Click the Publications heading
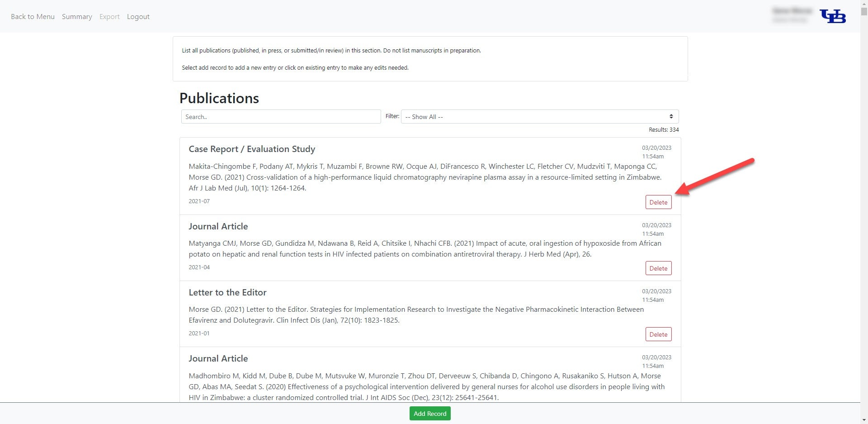This screenshot has width=868, height=424. (219, 98)
